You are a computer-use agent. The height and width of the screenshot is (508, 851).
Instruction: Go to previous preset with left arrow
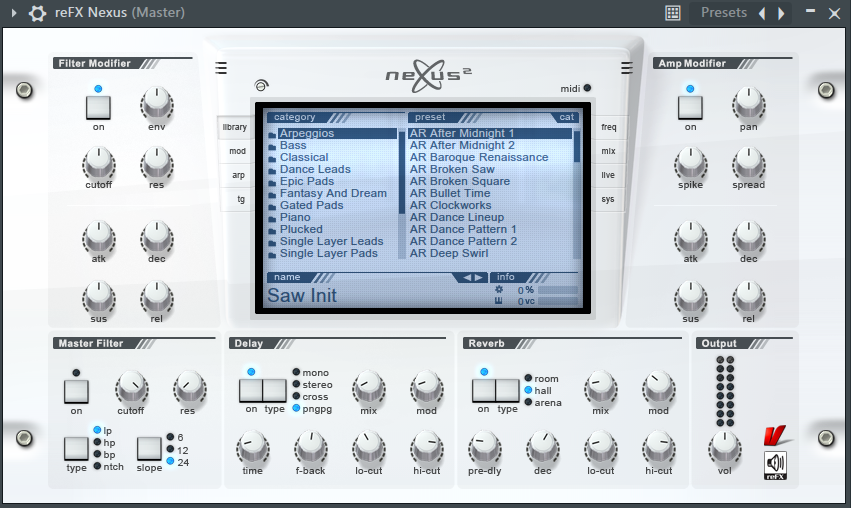coord(763,13)
